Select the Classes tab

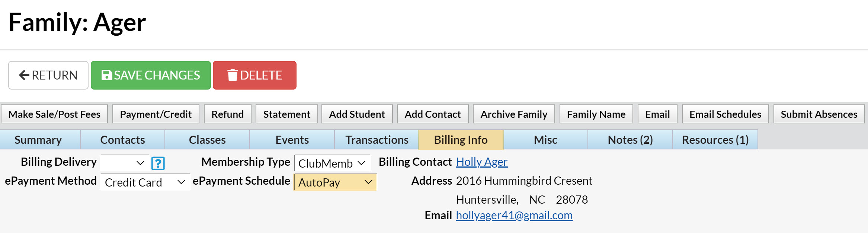pos(207,140)
